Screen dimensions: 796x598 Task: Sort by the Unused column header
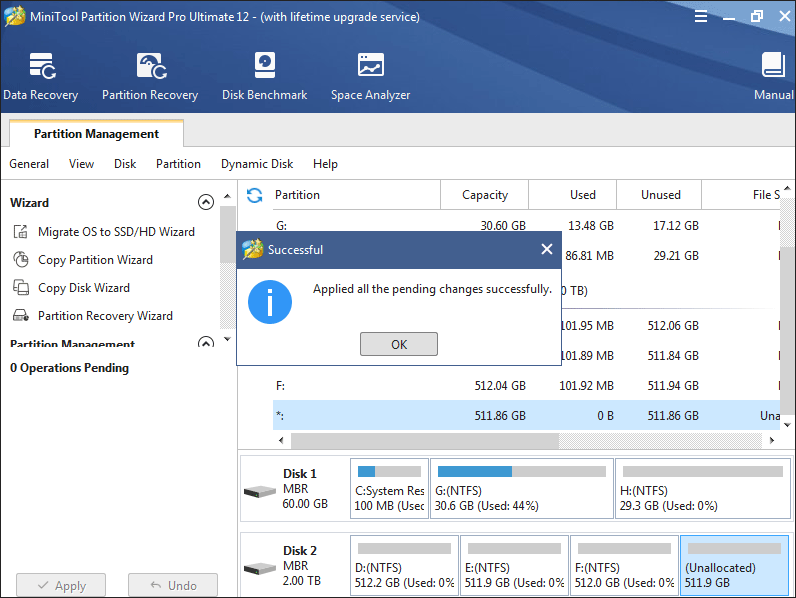[x=659, y=195]
